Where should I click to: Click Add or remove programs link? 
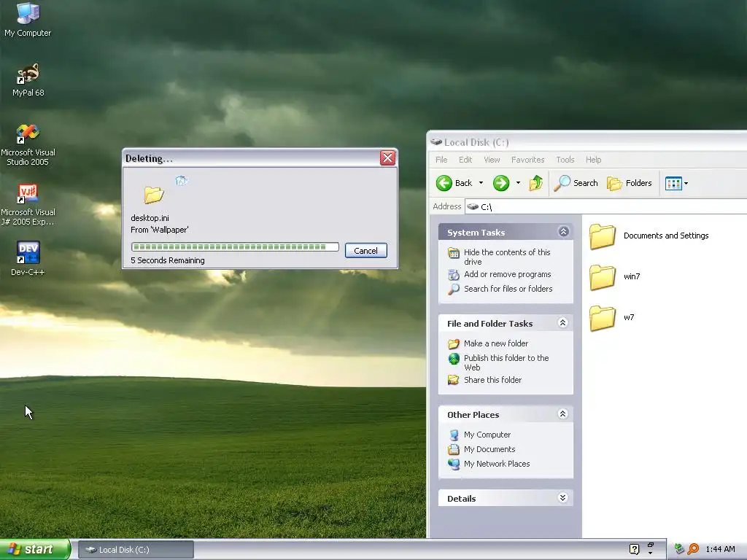coord(508,274)
